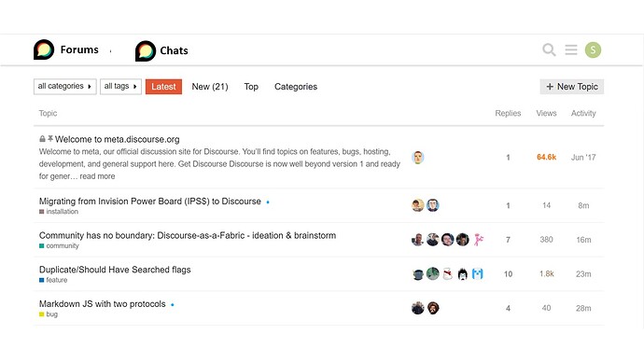Click second avatar in Community has no boundary row

pyautogui.click(x=432, y=239)
